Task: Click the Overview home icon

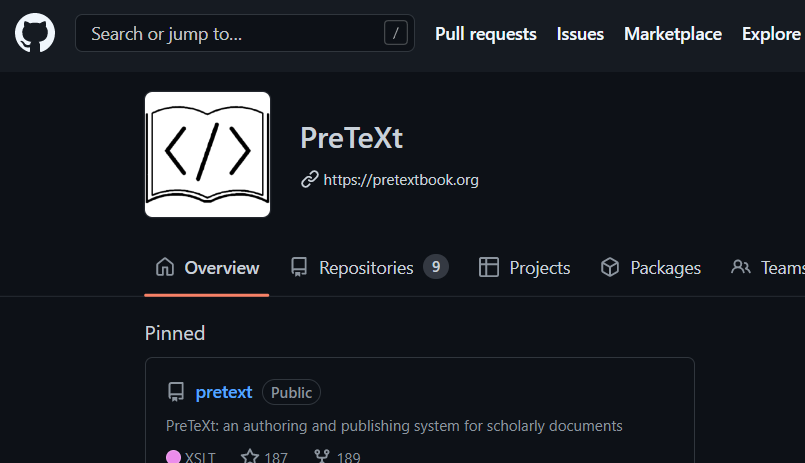Action: (x=165, y=267)
